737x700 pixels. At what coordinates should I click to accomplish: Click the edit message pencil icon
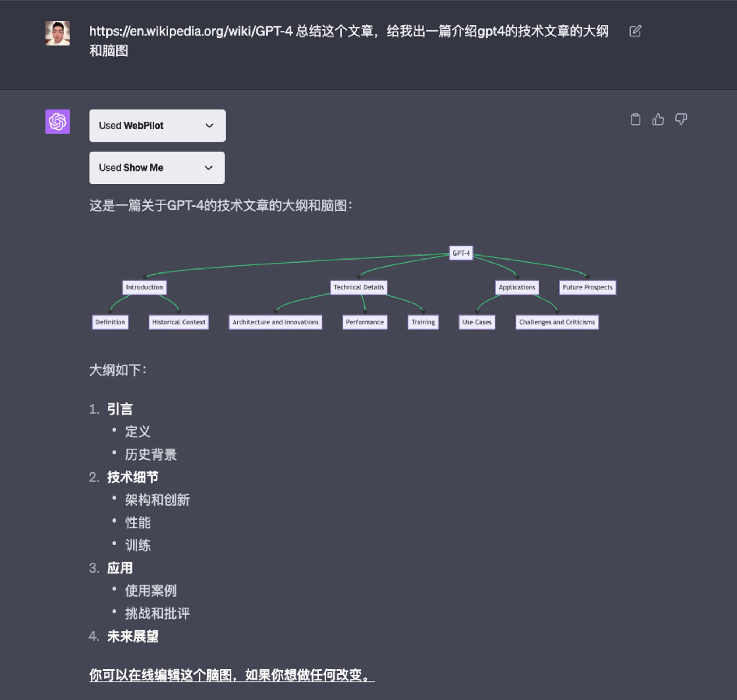[635, 31]
